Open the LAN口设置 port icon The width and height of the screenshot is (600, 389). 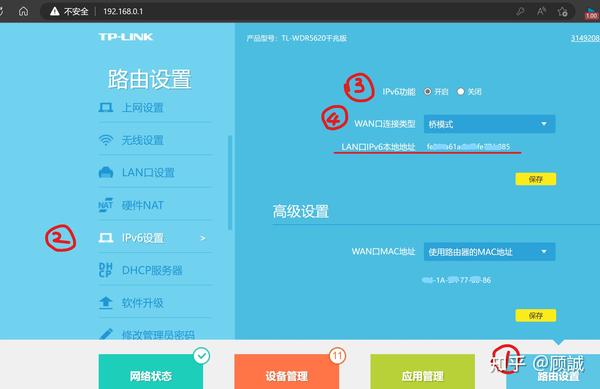(106, 173)
